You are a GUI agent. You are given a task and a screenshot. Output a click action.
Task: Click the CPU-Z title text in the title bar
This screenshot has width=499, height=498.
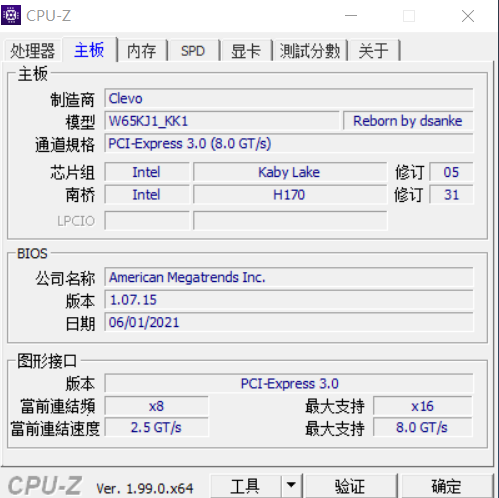49,16
